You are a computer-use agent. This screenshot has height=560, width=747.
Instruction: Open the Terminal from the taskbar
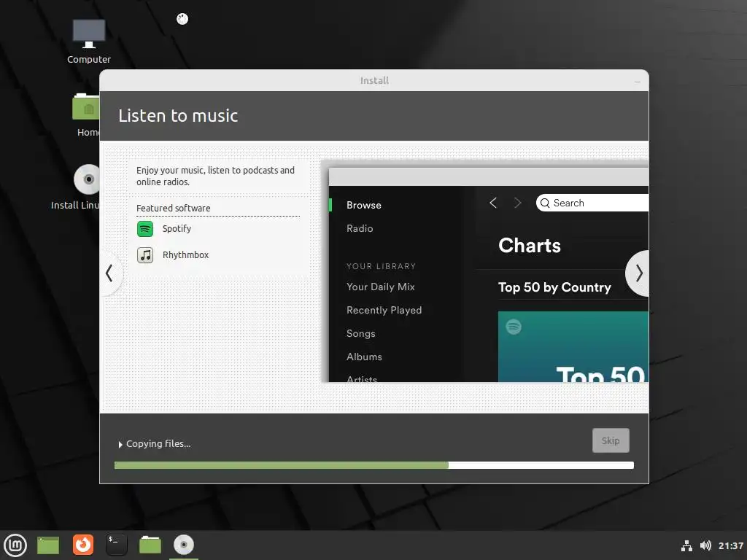tap(116, 545)
